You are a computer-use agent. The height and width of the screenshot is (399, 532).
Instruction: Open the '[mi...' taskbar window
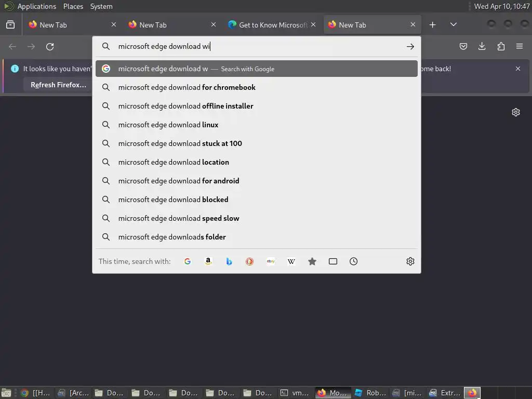407,393
